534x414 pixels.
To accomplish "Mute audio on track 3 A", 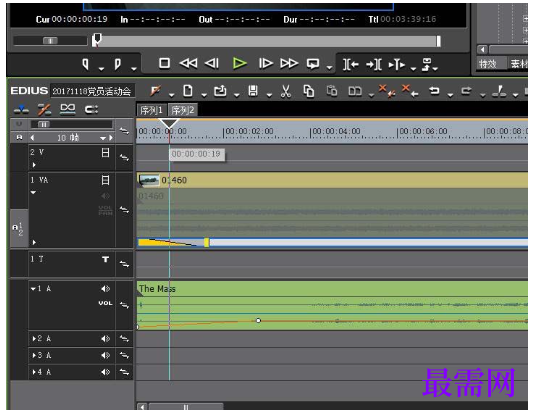I will pos(106,355).
